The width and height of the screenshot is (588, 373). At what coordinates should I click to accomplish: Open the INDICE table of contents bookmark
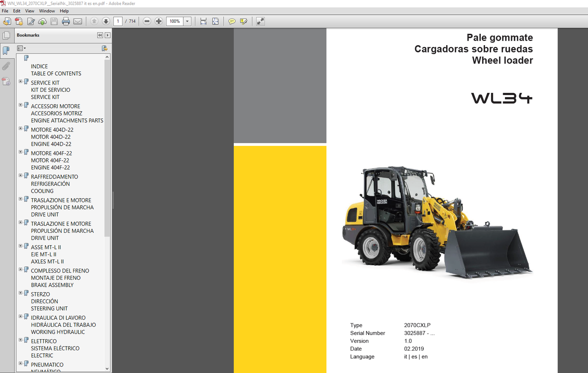coord(39,66)
